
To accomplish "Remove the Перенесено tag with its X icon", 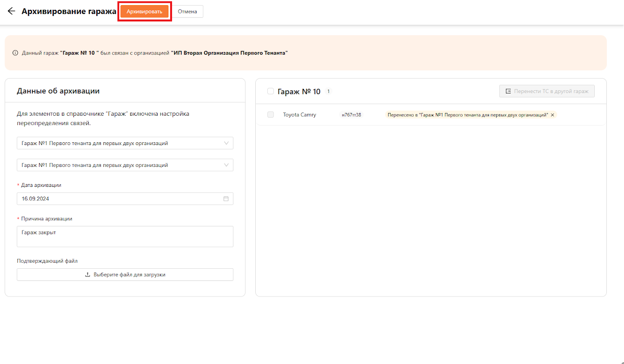I will click(x=552, y=115).
